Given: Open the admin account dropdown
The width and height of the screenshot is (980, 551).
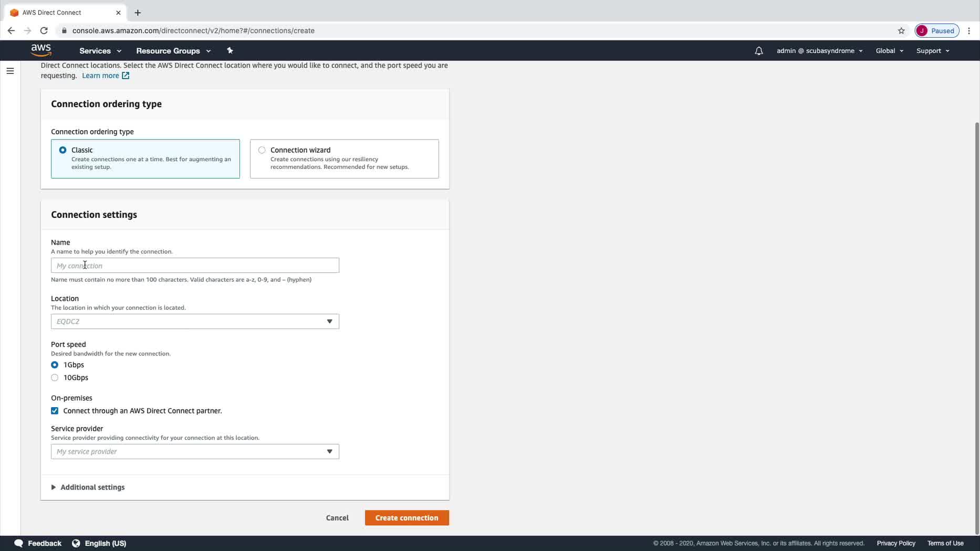Looking at the screenshot, I should [819, 51].
